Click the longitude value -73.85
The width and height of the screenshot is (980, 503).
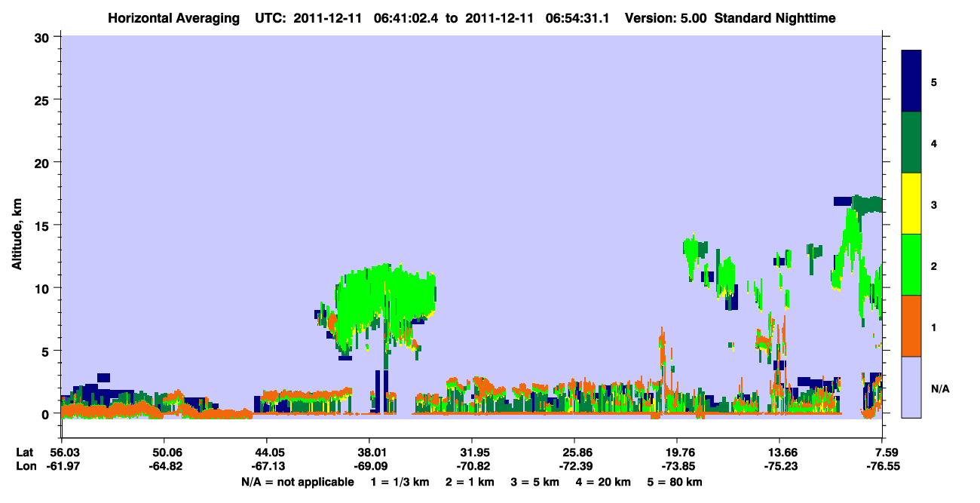(677, 467)
